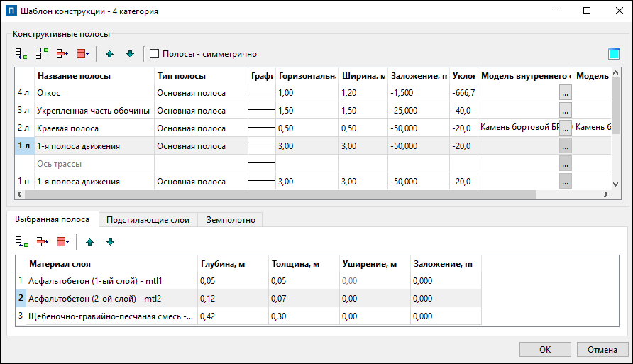
Task: Open model browse button for Ось трассы row
Action: [565, 164]
